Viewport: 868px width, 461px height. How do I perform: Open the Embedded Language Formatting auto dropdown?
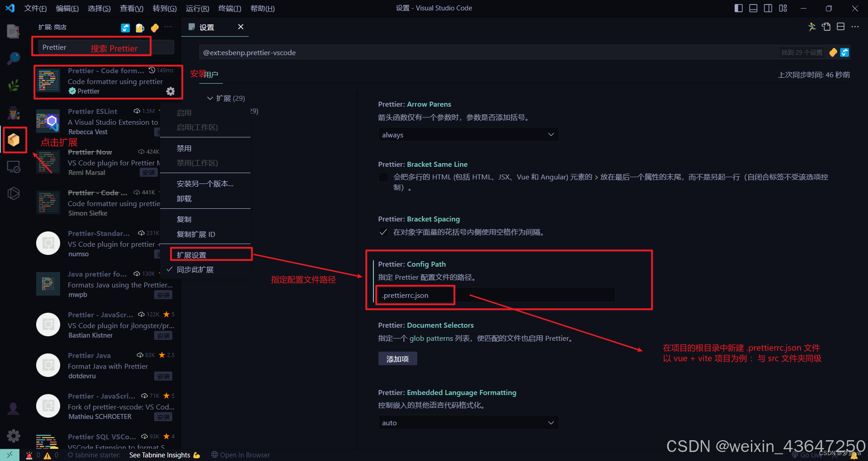(468, 423)
